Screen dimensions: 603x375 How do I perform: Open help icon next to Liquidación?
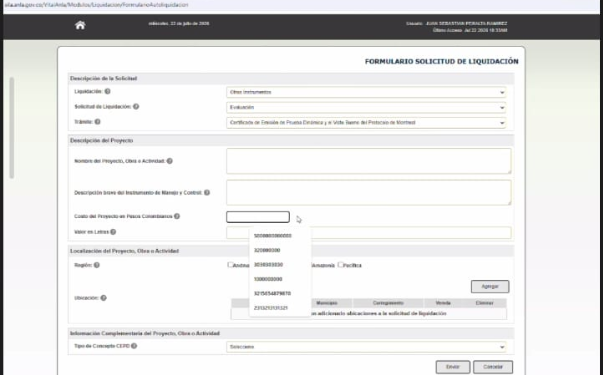click(107, 92)
